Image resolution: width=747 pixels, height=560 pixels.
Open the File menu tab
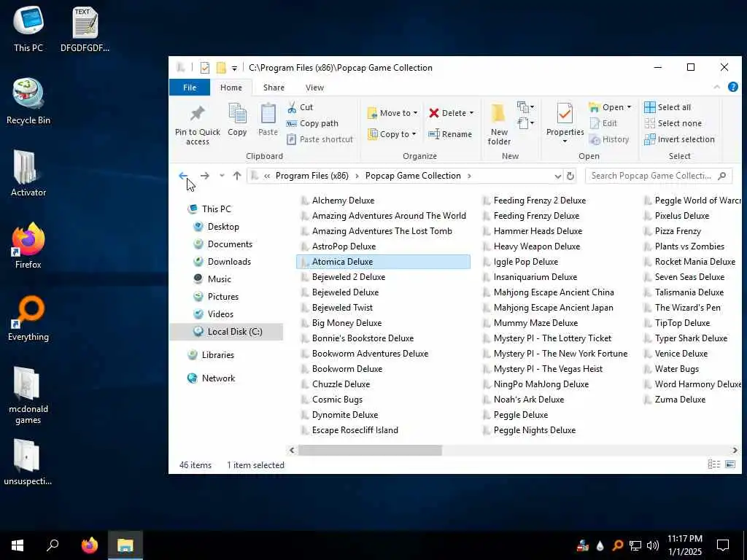click(x=190, y=87)
